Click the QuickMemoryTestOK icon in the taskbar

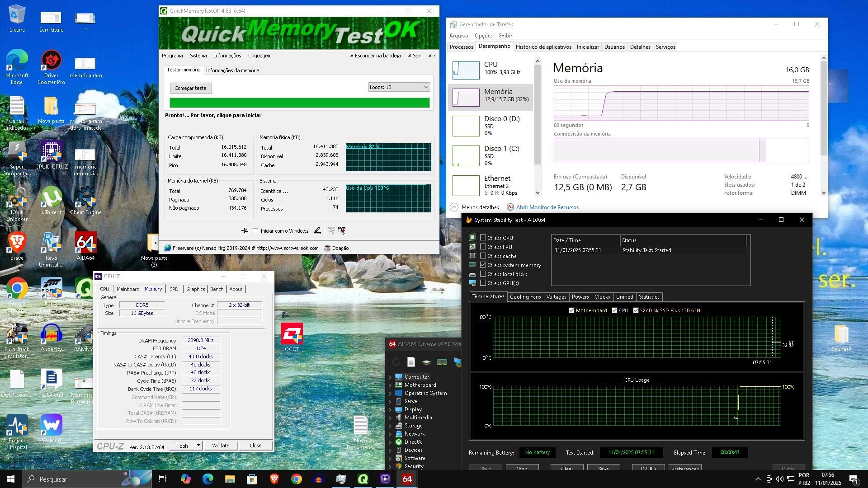(x=363, y=479)
